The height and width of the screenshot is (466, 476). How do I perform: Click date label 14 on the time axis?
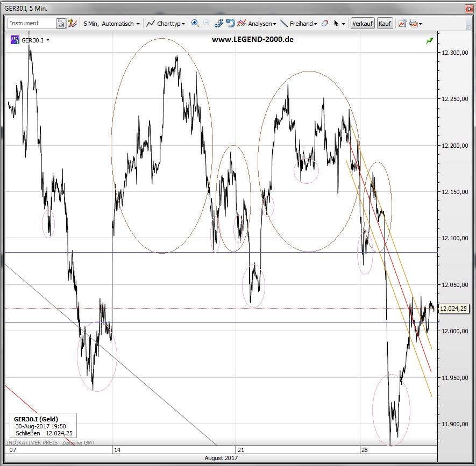[x=117, y=450]
